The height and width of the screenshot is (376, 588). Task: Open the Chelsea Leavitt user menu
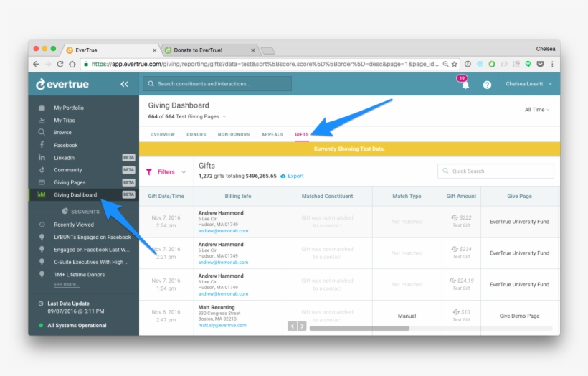point(528,84)
